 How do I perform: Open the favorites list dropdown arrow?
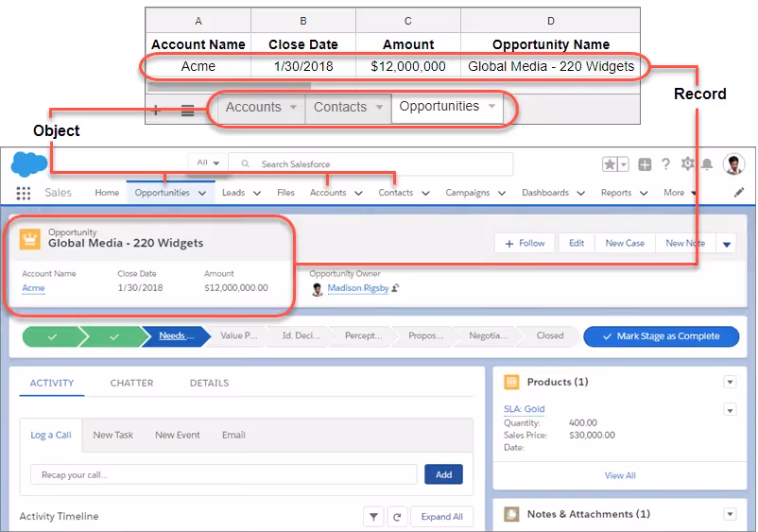pyautogui.click(x=624, y=164)
